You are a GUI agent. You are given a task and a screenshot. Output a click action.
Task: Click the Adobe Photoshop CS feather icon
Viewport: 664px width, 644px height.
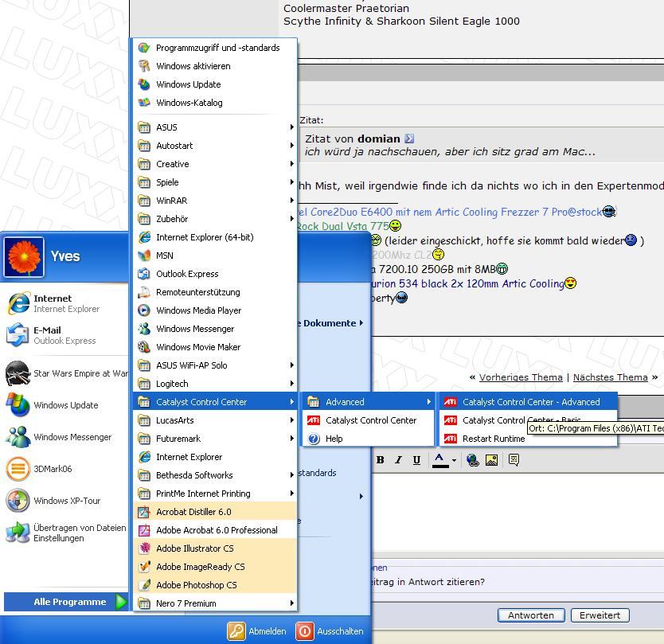click(144, 585)
